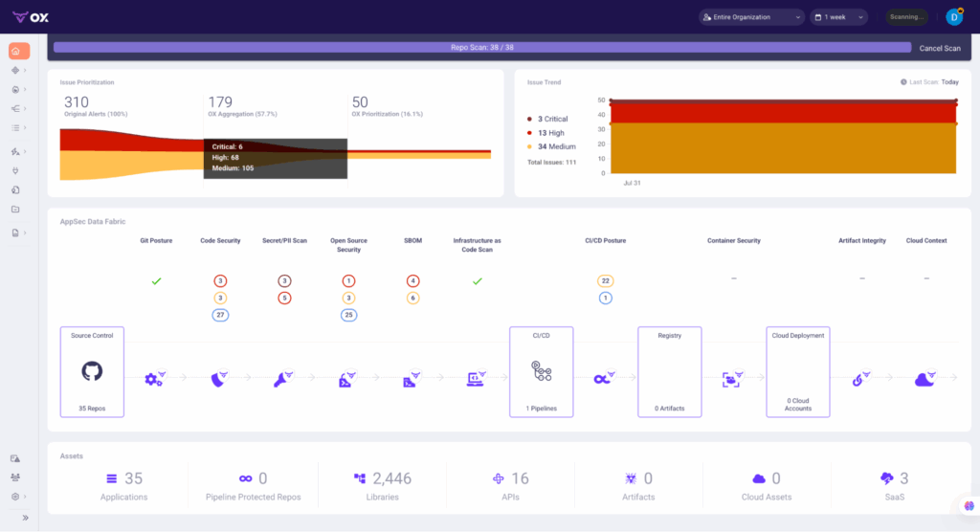The width and height of the screenshot is (980, 532).
Task: Open the Entire Organization dropdown
Action: click(750, 16)
